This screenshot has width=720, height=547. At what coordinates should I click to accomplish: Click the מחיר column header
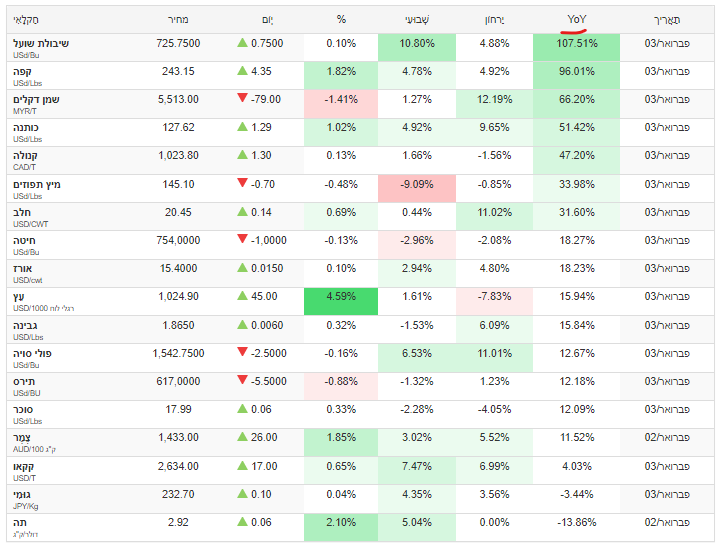(x=180, y=19)
